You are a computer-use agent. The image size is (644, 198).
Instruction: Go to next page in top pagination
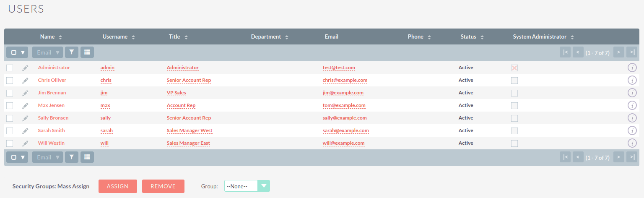tap(619, 52)
